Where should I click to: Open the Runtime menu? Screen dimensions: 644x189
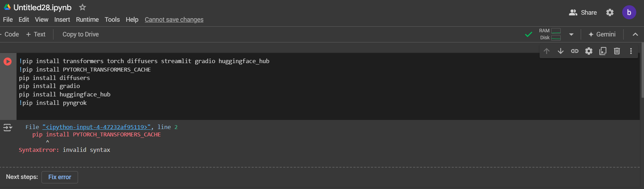[87, 20]
